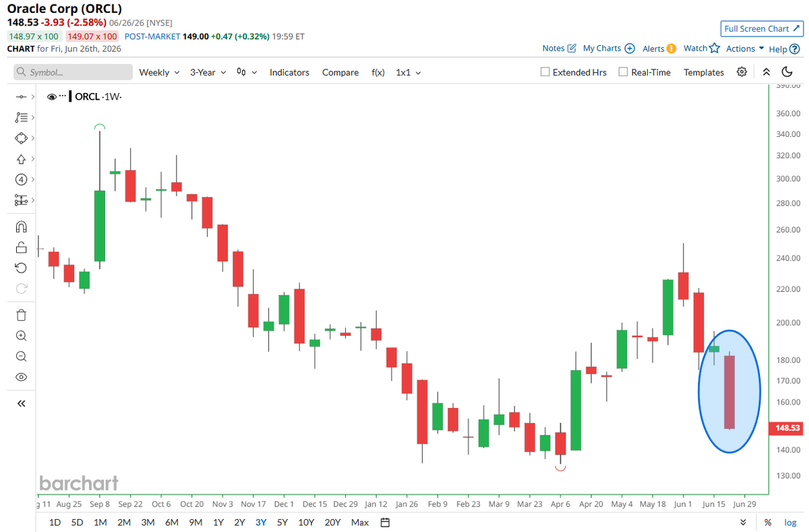Expand the shapes tool submenu arrow
The image size is (809, 532).
32,138
